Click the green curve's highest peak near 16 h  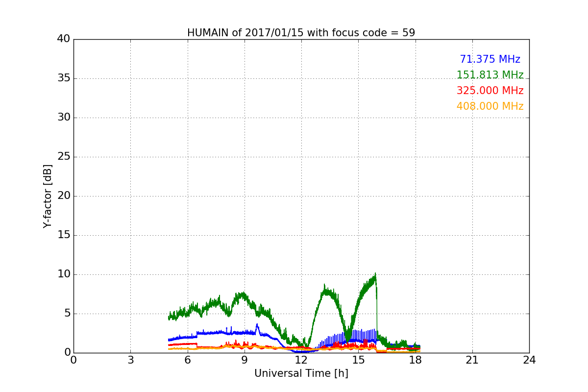(x=375, y=274)
